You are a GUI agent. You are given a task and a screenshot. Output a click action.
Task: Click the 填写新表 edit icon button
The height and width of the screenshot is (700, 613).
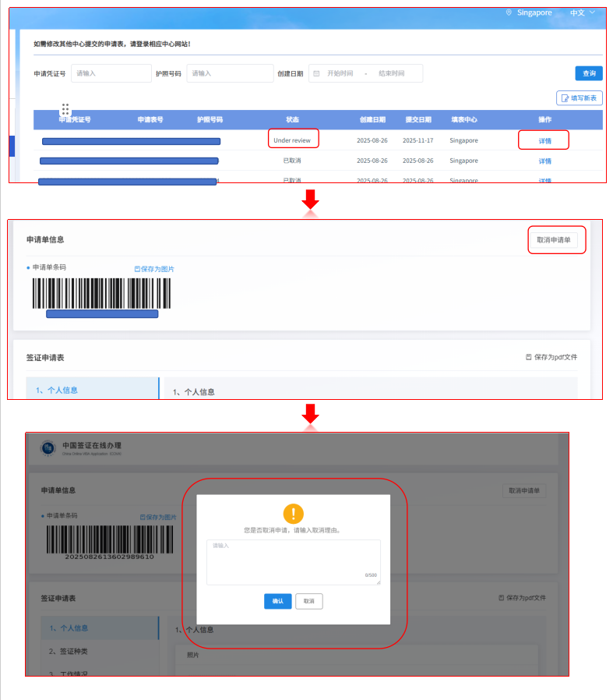[579, 98]
